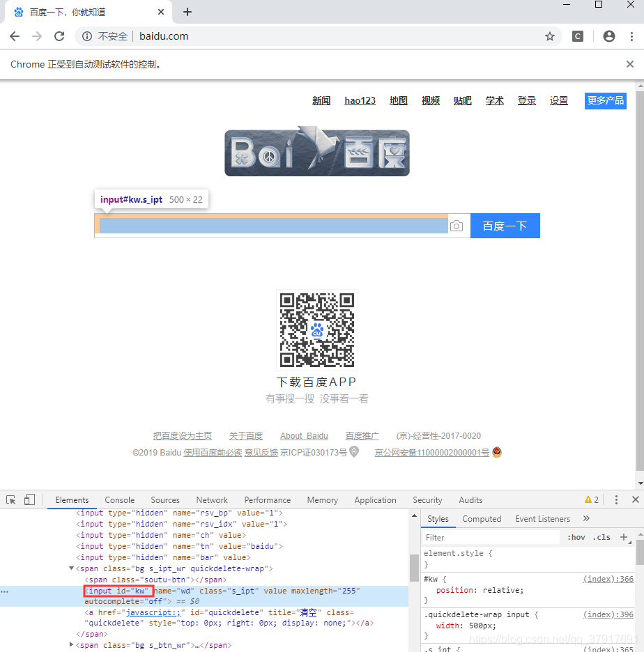644x652 pixels.
Task: Reload the Baidu page
Action: (59, 37)
